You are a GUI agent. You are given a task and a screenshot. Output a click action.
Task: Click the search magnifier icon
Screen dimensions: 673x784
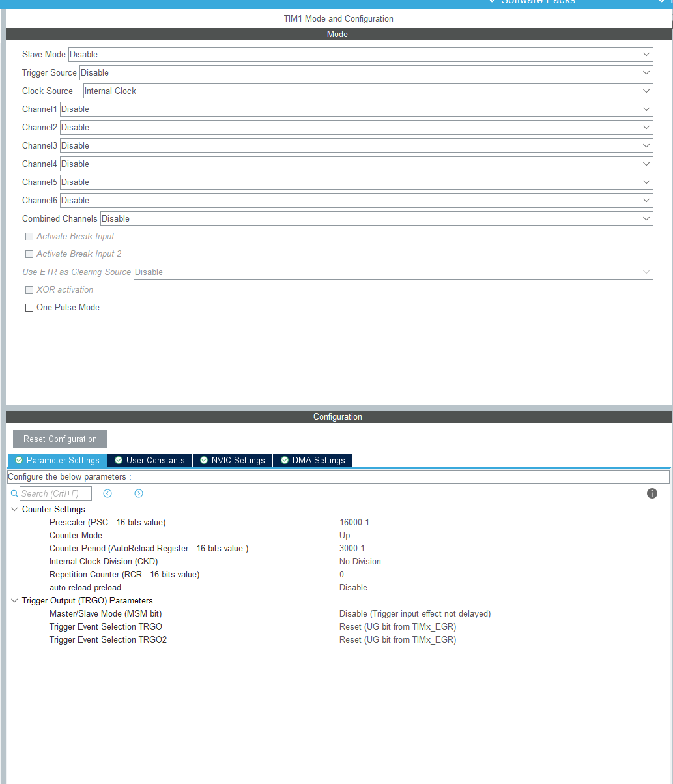click(x=14, y=494)
